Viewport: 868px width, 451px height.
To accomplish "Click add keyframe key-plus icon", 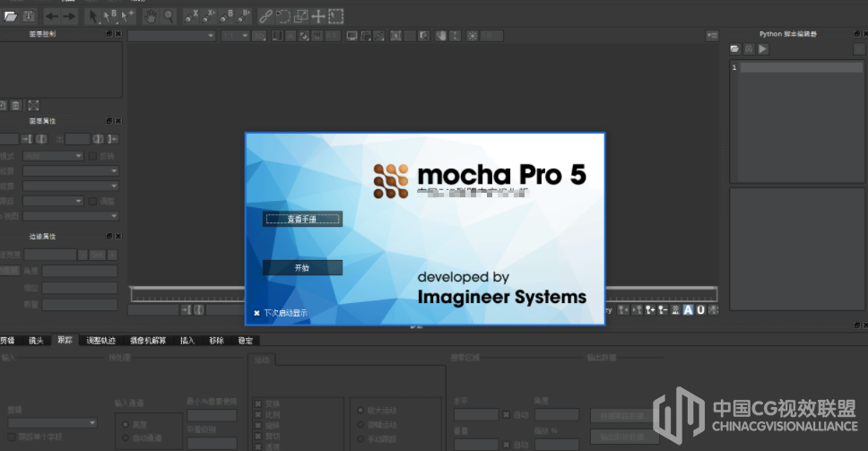I will [x=650, y=310].
